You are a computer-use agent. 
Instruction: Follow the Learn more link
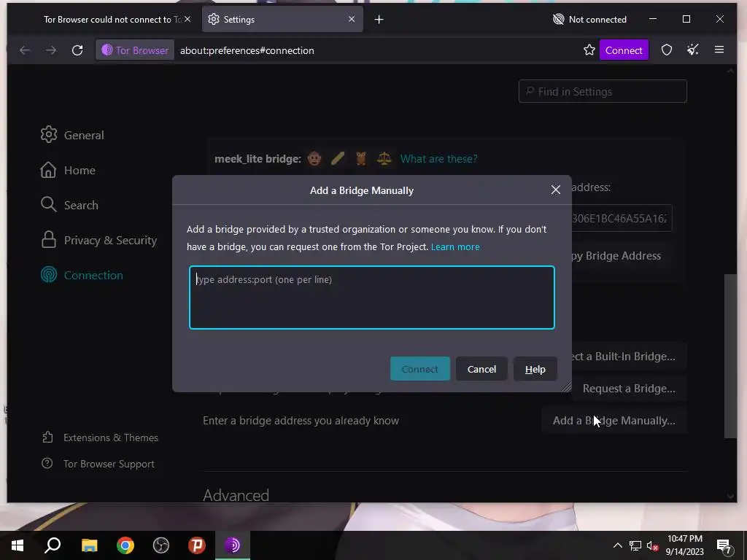[455, 246]
